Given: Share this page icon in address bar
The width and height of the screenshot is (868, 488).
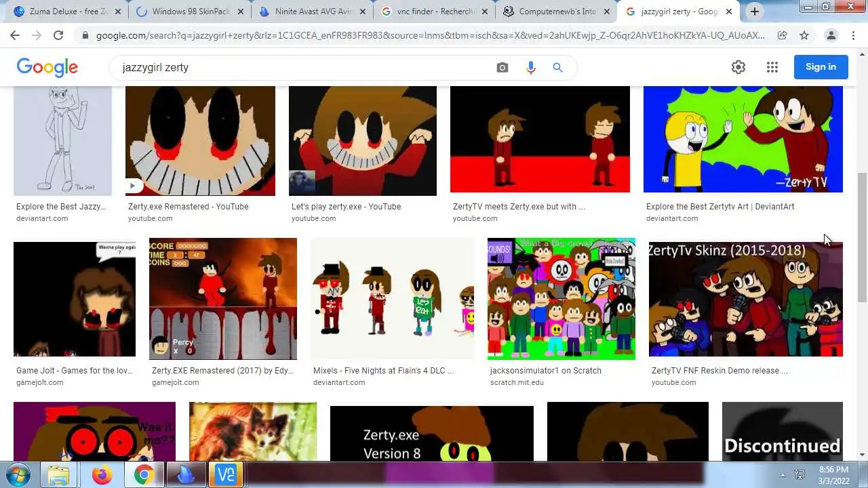Looking at the screenshot, I should pyautogui.click(x=782, y=36).
